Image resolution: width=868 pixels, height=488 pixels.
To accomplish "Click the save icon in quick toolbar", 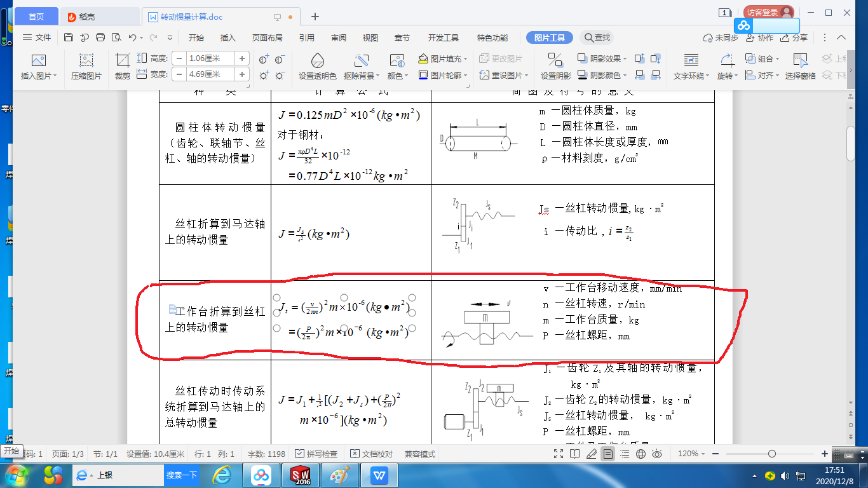I will coord(69,37).
